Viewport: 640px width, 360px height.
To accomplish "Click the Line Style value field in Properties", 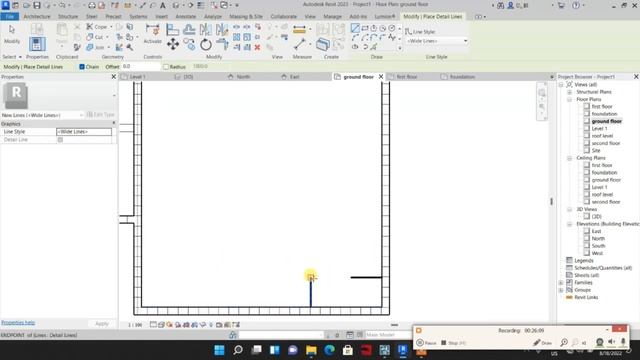I will (84, 132).
